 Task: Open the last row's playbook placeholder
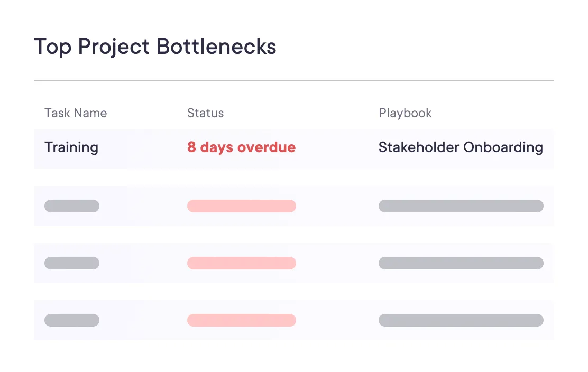pos(461,320)
